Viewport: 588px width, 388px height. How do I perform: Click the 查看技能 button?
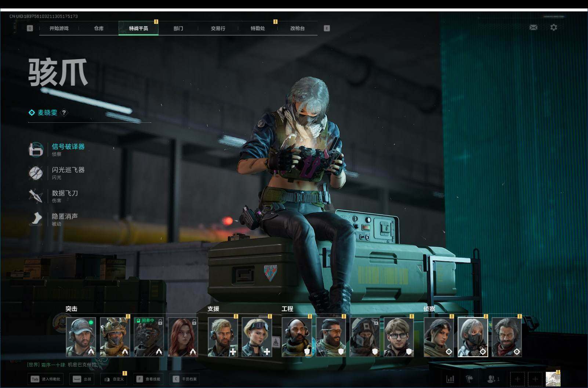149,379
